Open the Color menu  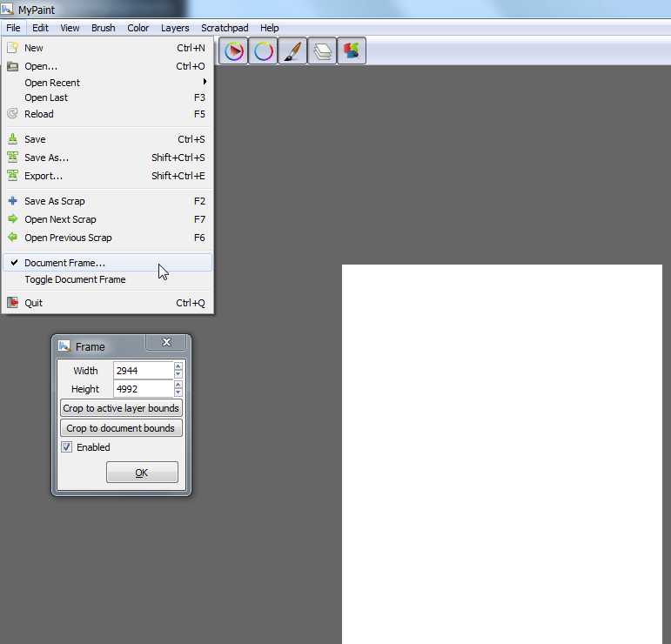[138, 28]
